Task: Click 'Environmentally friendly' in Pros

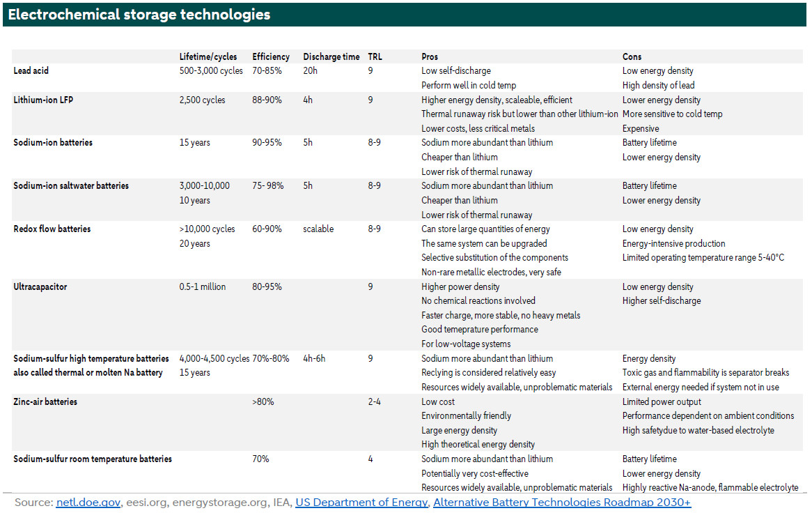Action: coord(466,415)
